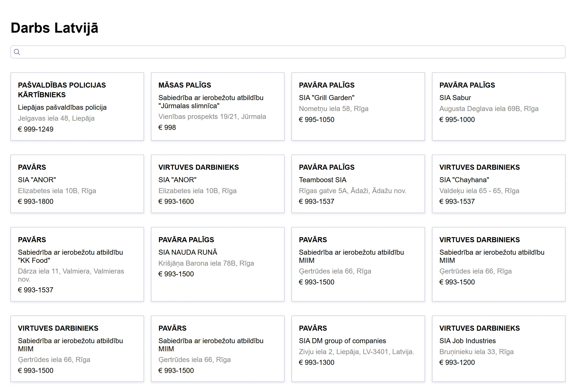This screenshot has width=576, height=392.
Task: Open SIA NAUDA RUNĀ Pavāra palīgs card
Action: coord(217,264)
